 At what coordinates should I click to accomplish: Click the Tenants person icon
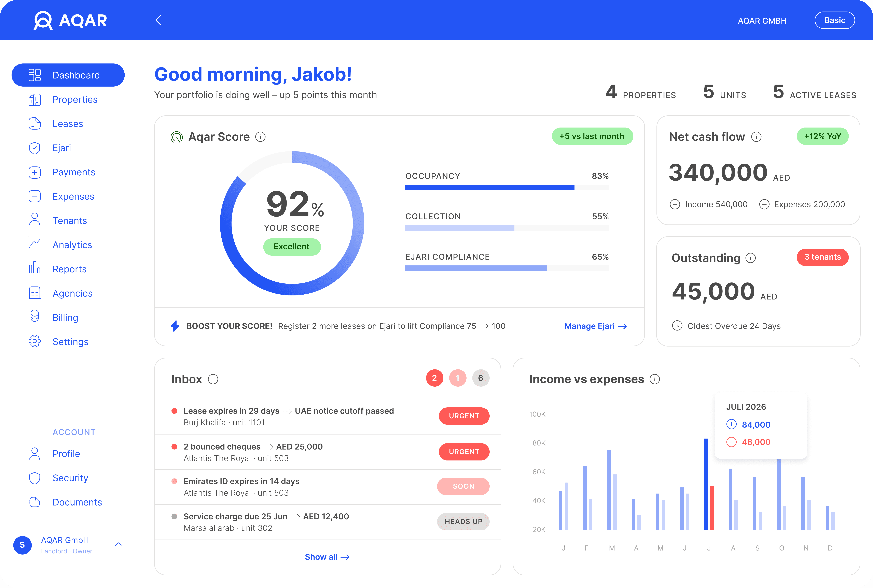coord(34,219)
